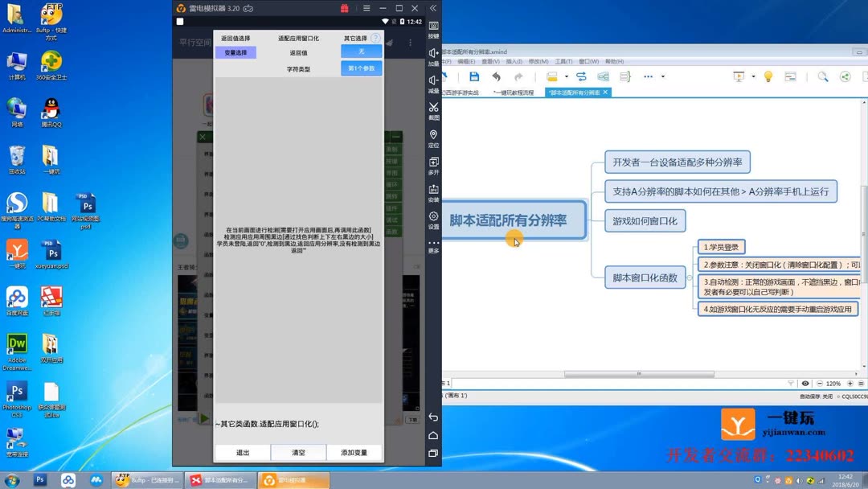Click the 安装 APK install icon

(x=434, y=190)
